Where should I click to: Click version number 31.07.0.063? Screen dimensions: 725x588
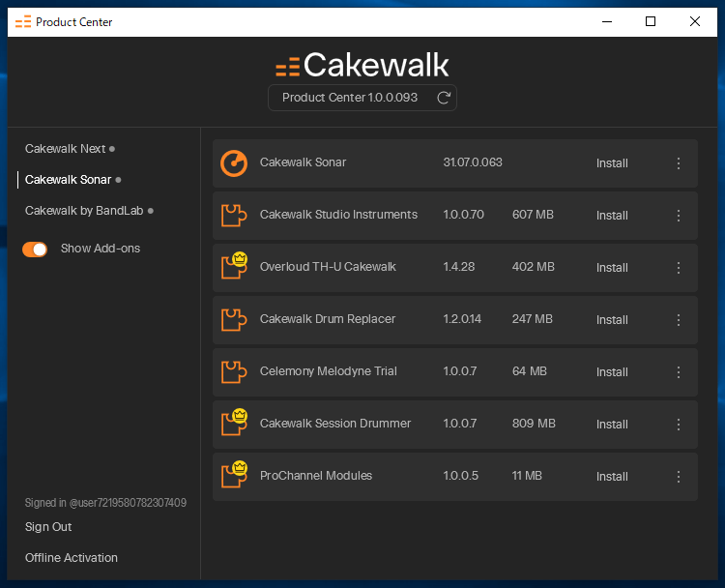click(x=473, y=162)
